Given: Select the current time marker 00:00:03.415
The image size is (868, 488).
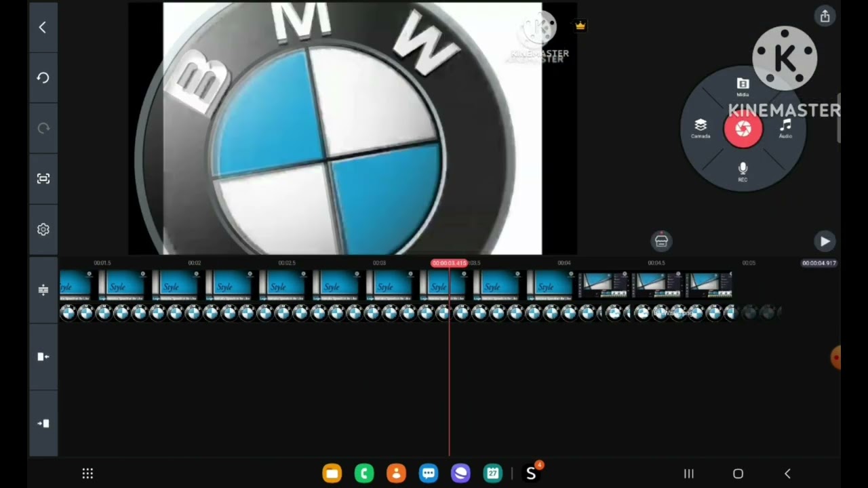Looking at the screenshot, I should pyautogui.click(x=449, y=263).
